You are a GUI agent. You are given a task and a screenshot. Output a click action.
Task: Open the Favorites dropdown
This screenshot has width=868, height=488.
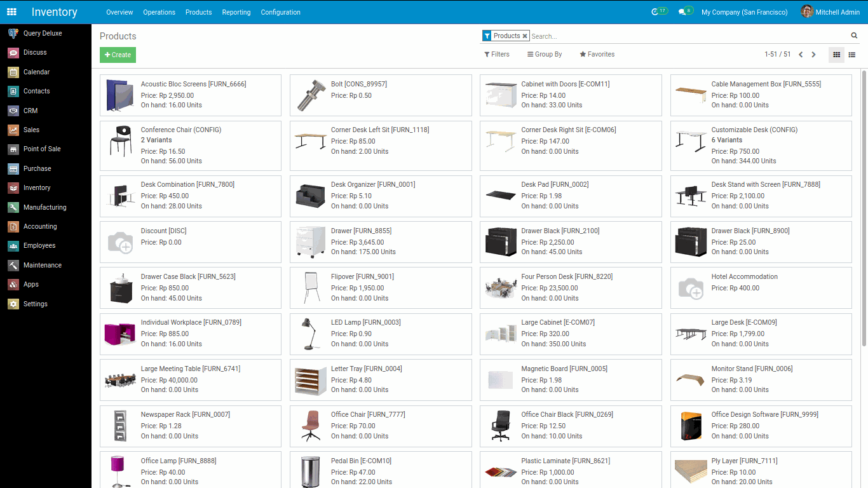[x=597, y=55]
